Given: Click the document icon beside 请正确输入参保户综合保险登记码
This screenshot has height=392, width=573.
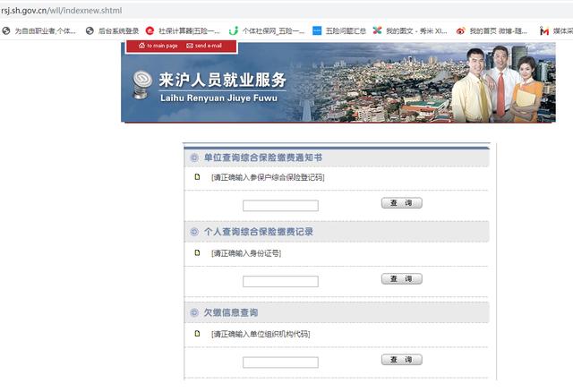Looking at the screenshot, I should click(x=197, y=177).
